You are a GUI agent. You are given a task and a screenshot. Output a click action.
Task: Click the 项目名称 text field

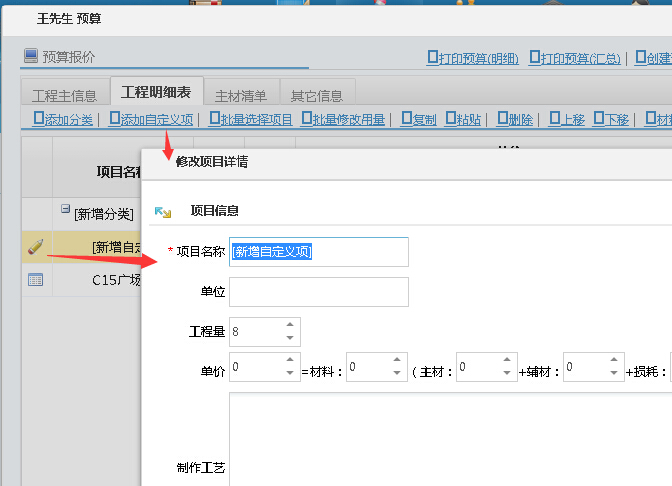click(x=319, y=252)
